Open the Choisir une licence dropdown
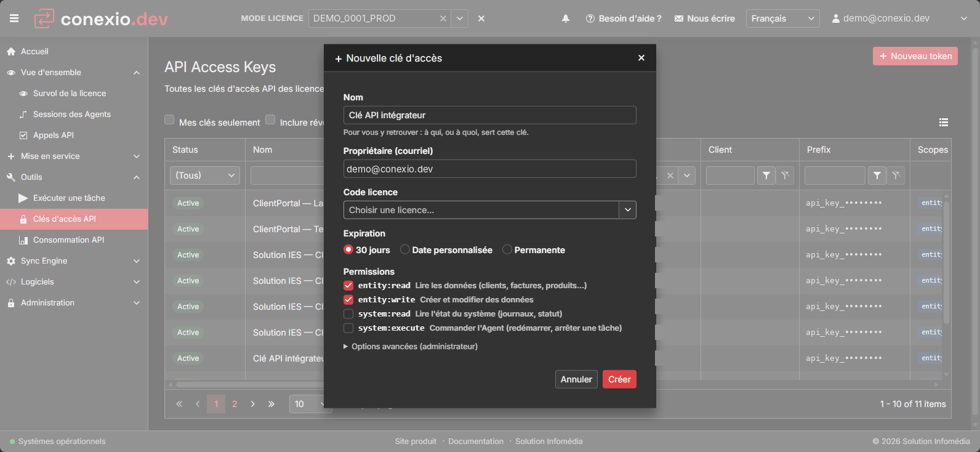Screen dimensions: 980x452 point(489,210)
